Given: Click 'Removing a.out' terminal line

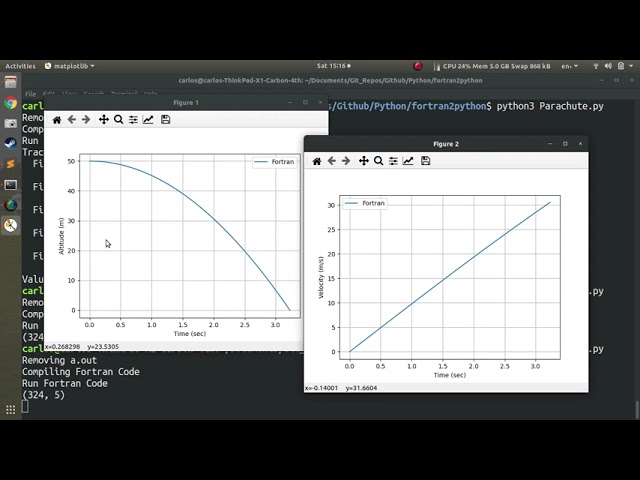Looking at the screenshot, I should (x=59, y=360).
